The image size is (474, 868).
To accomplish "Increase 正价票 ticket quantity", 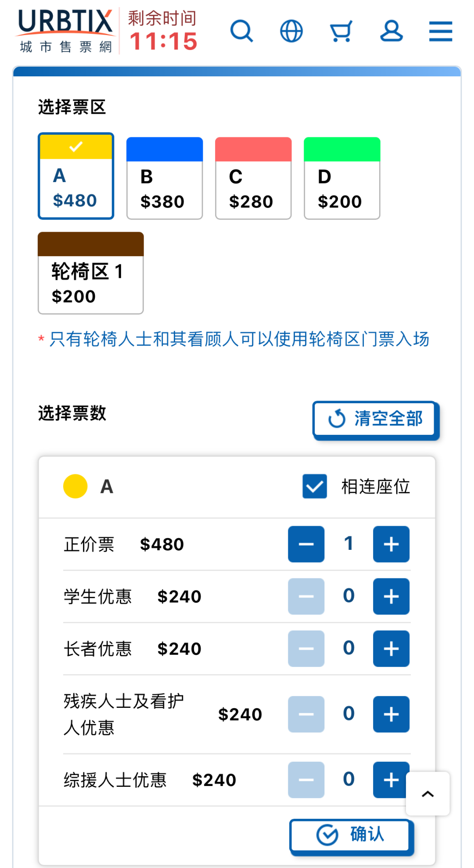I will point(391,544).
